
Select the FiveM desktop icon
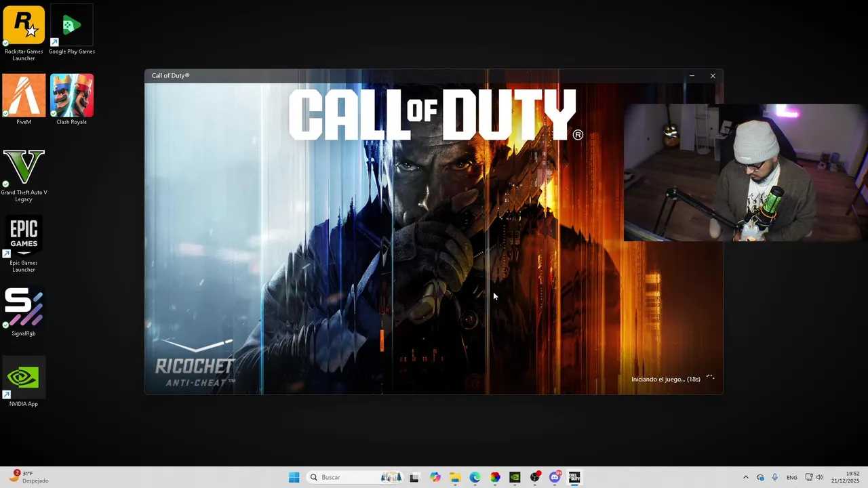[x=24, y=99]
